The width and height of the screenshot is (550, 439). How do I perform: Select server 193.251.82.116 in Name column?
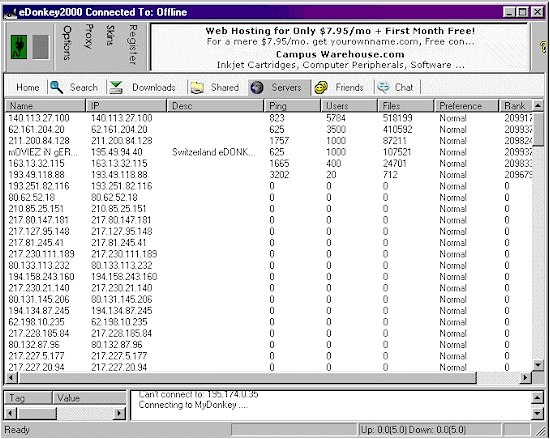coord(39,186)
